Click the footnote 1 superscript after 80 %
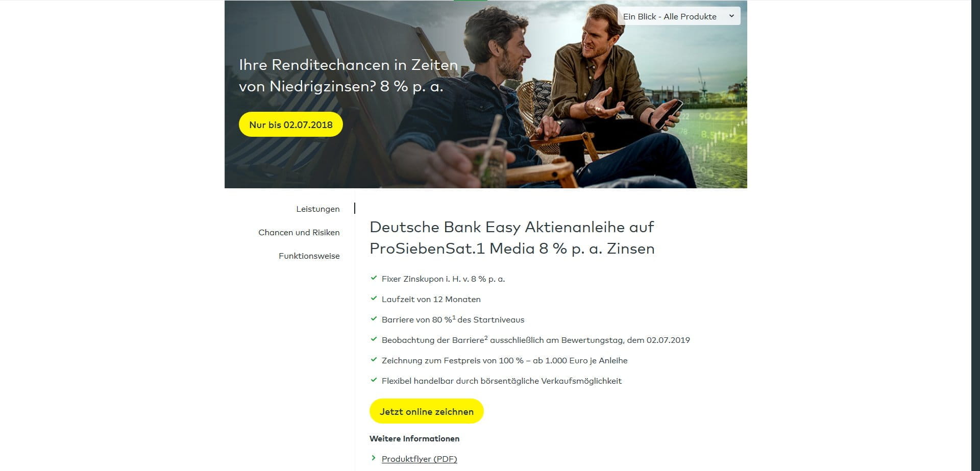 pos(454,317)
